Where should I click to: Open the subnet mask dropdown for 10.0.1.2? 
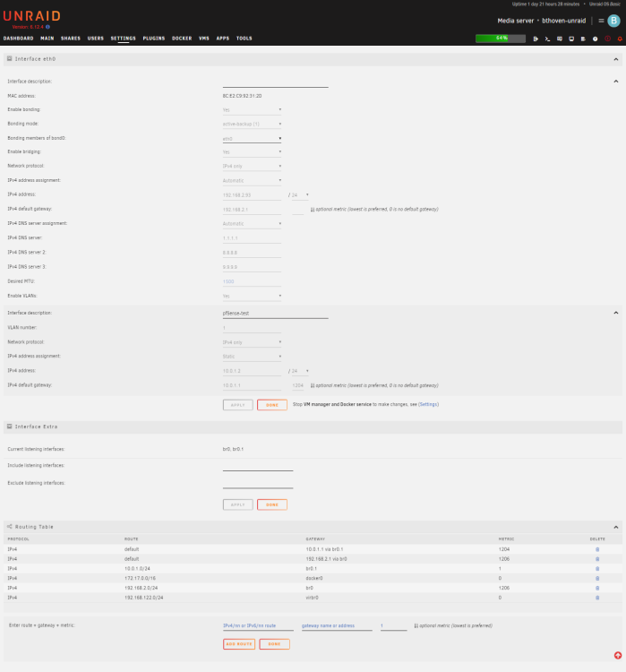300,371
